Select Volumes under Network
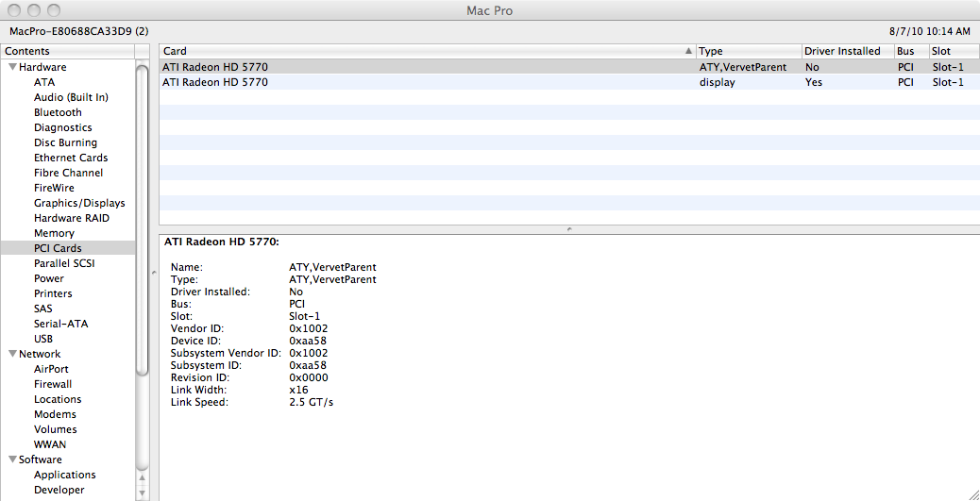980x501 pixels. point(56,429)
